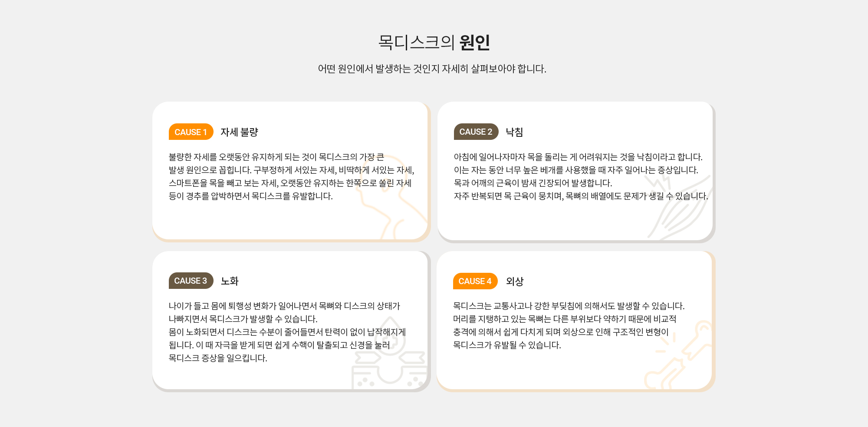This screenshot has height=427, width=868.
Task: Click the 자세 불량 card title
Action: 239,132
